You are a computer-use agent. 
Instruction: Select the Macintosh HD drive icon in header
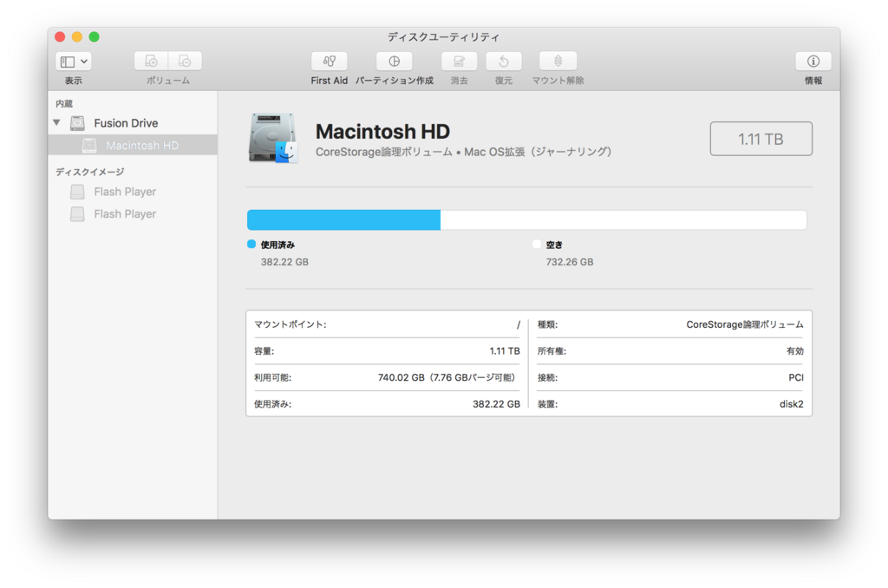click(272, 136)
